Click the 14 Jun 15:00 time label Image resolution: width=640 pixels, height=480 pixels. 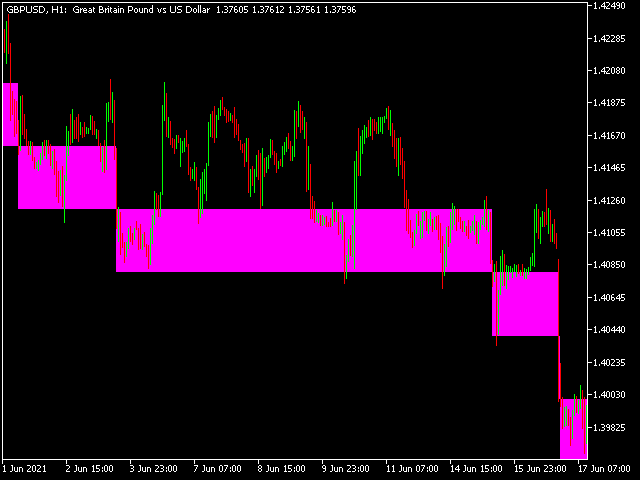click(476, 468)
